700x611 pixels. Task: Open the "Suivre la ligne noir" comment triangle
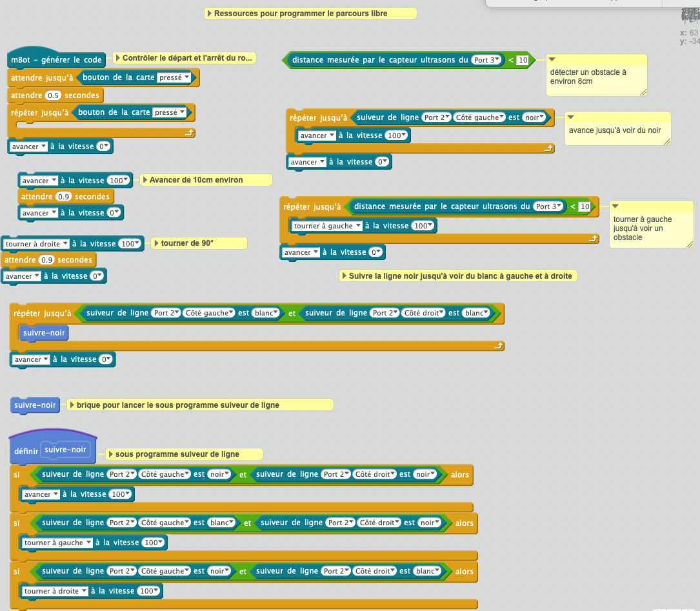pos(344,276)
